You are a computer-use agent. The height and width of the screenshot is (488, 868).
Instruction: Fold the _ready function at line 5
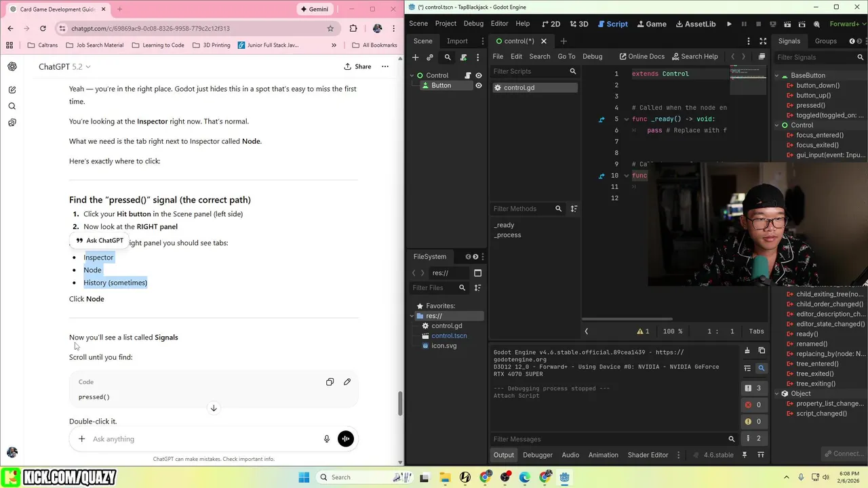coord(626,119)
